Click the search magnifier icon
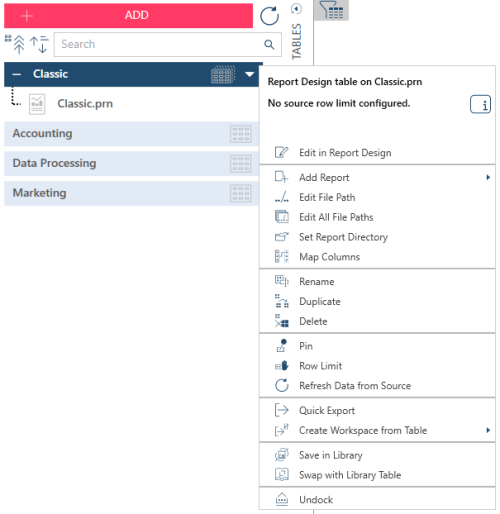500x514 pixels. (269, 44)
